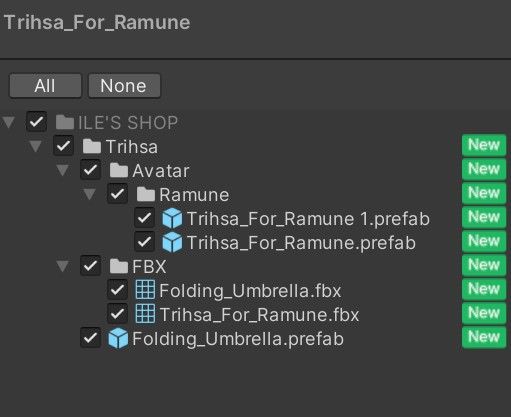Uncheck the Trihsa_For_Ramune 1.prefab checkbox
This screenshot has width=511, height=417.
(144, 218)
